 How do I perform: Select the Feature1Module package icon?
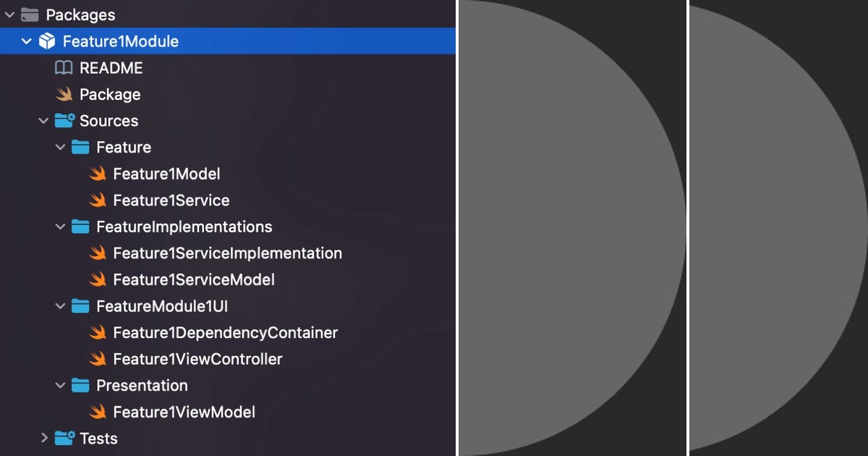[x=47, y=41]
